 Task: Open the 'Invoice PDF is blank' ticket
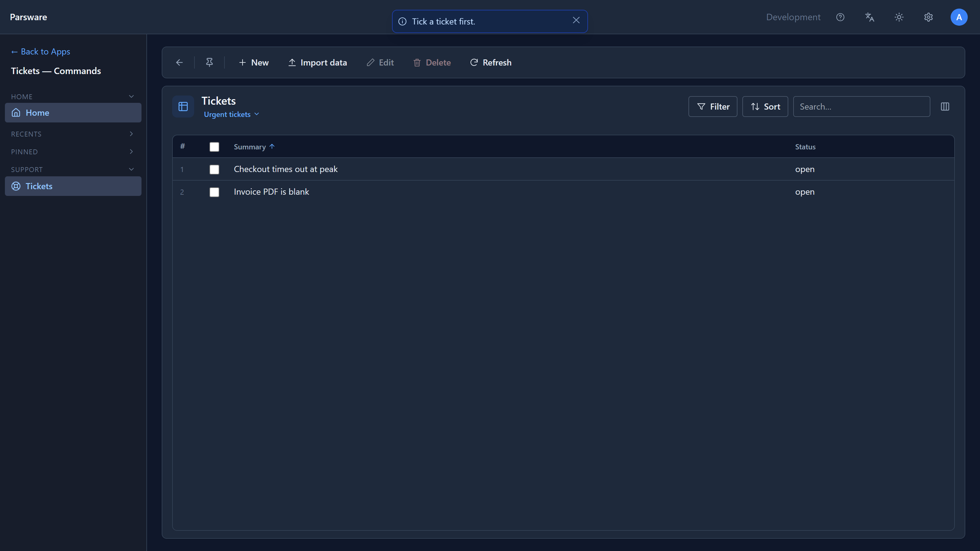coord(271,192)
